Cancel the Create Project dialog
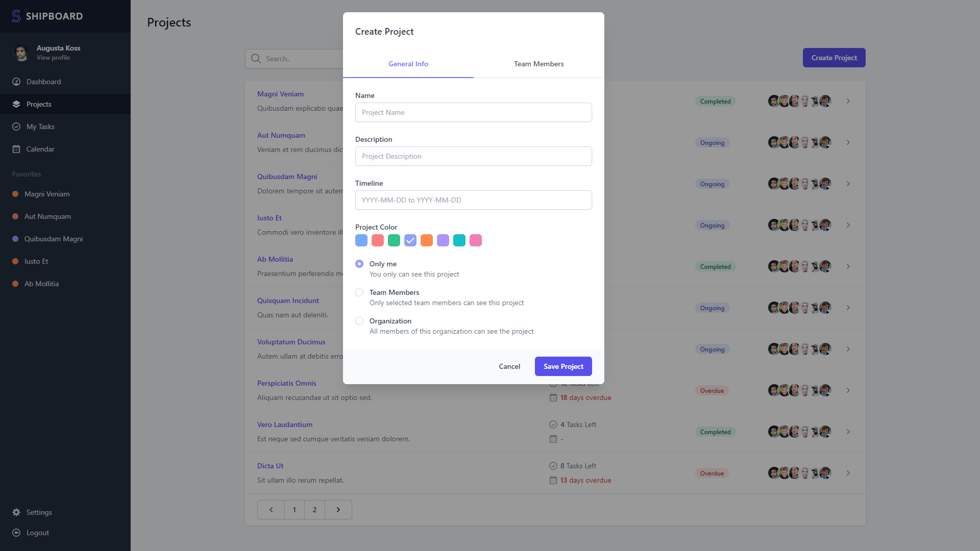 tap(509, 366)
